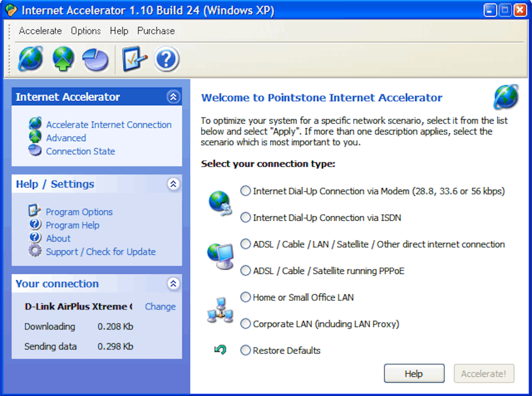Collapse the Your connection panel
Image resolution: width=532 pixels, height=396 pixels.
click(173, 283)
